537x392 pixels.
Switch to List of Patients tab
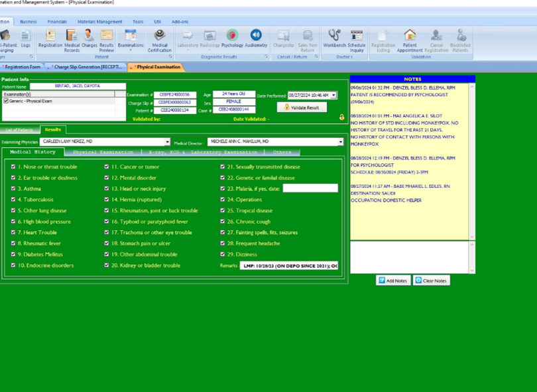tap(19, 130)
